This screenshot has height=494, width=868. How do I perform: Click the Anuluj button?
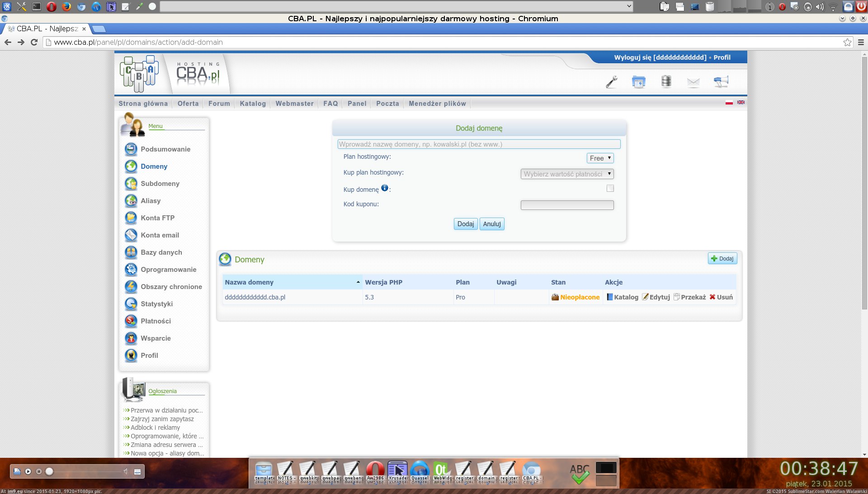492,224
